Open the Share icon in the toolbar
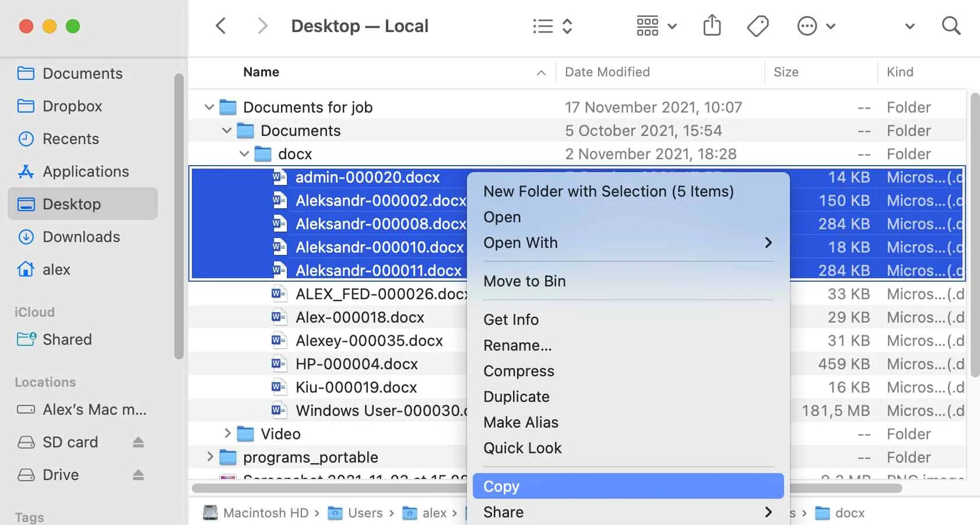This screenshot has height=525, width=980. click(712, 26)
